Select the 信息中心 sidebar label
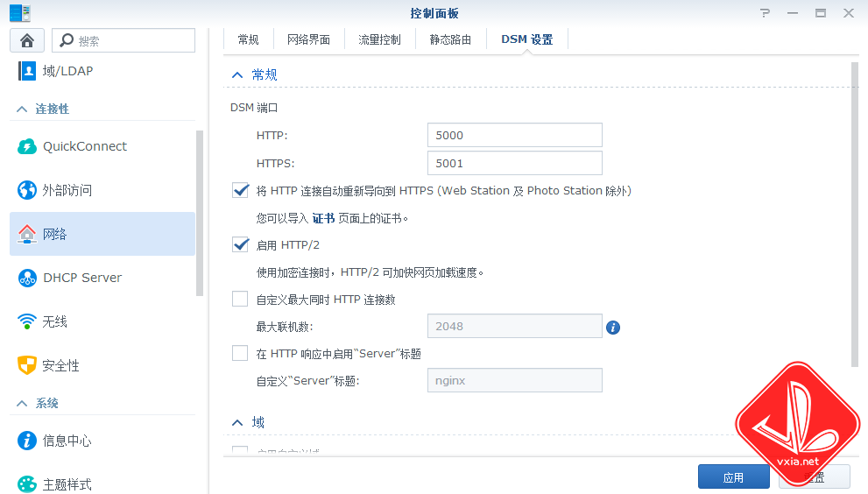868x494 pixels. pos(67,441)
